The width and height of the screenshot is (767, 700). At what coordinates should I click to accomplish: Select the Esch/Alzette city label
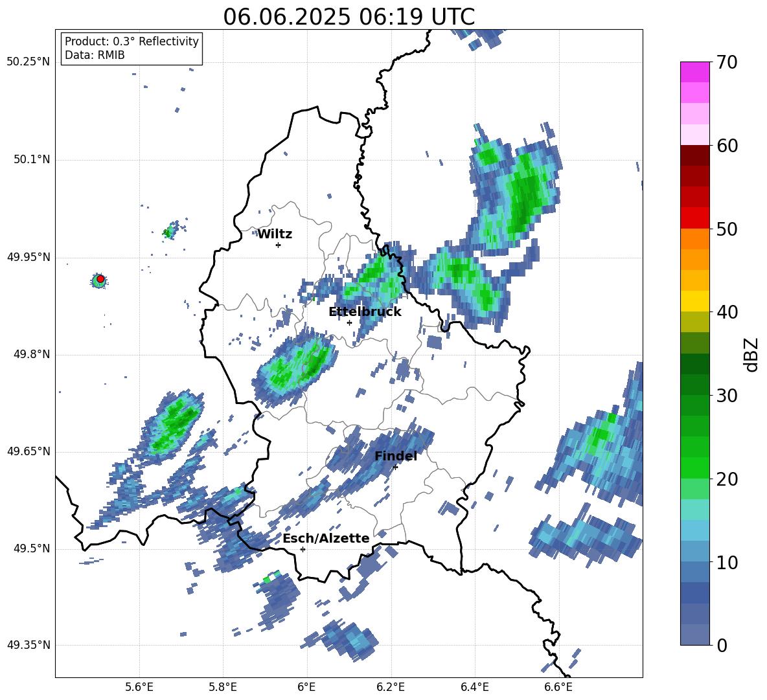pos(326,538)
